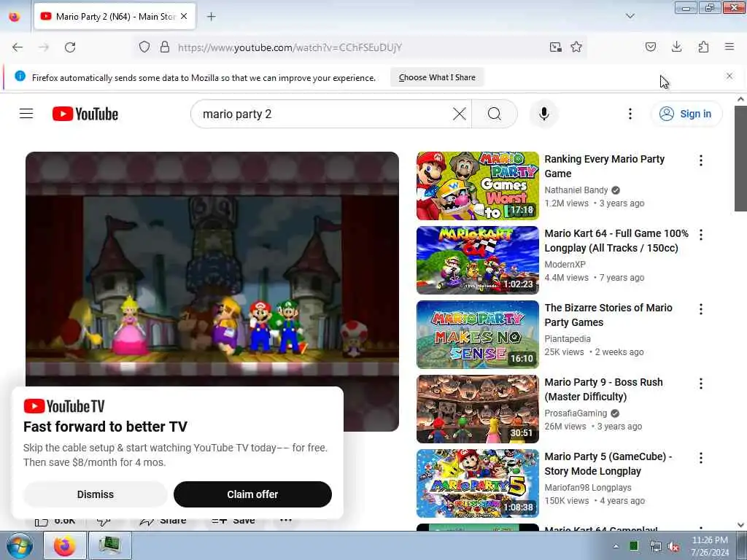Open Firefox extensions puzzle icon
This screenshot has width=747, height=560.
pyautogui.click(x=703, y=47)
